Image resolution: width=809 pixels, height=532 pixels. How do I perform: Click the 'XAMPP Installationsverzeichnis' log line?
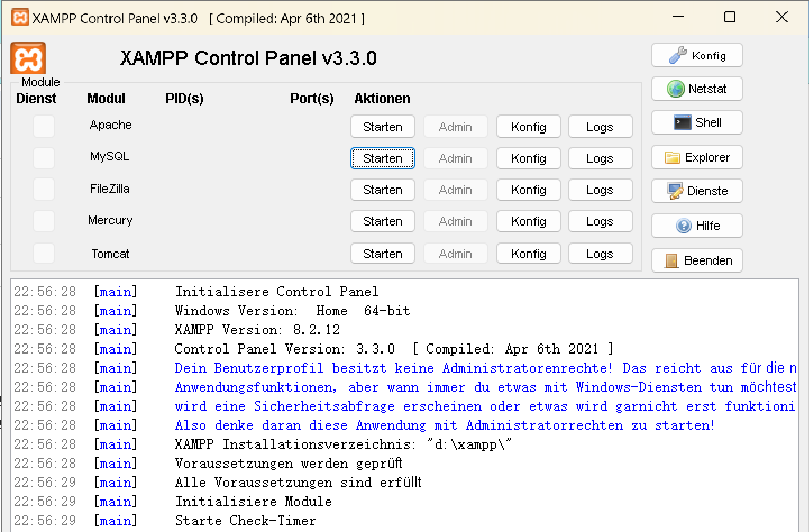point(343,444)
